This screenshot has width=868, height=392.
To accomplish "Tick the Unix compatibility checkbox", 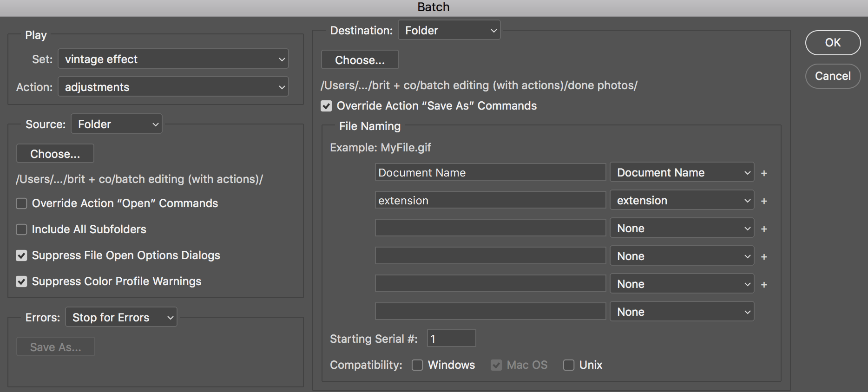I will tap(569, 365).
